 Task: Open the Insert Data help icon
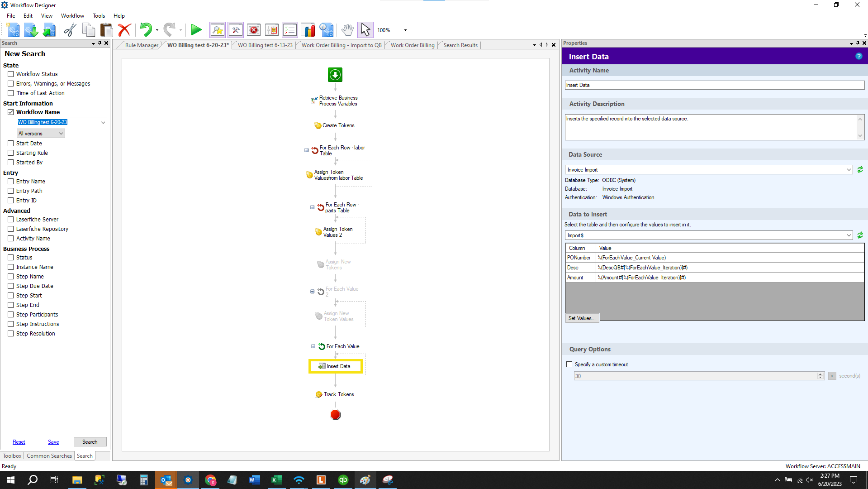pyautogui.click(x=859, y=57)
